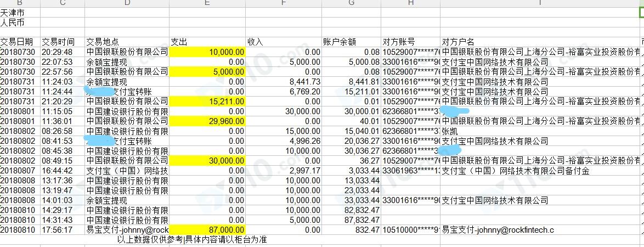Select the 账户余额 header cell
Viewport: 644px width, 247px height.
(x=351, y=42)
